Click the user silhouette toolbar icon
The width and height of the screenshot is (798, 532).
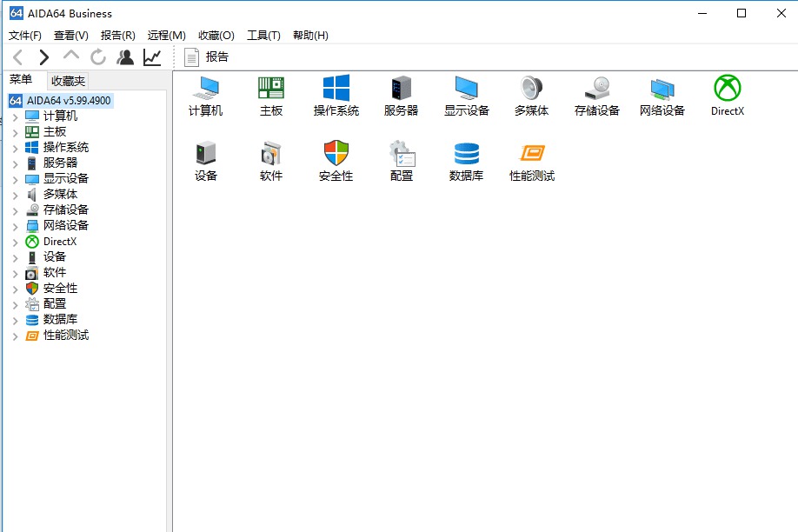pos(125,57)
